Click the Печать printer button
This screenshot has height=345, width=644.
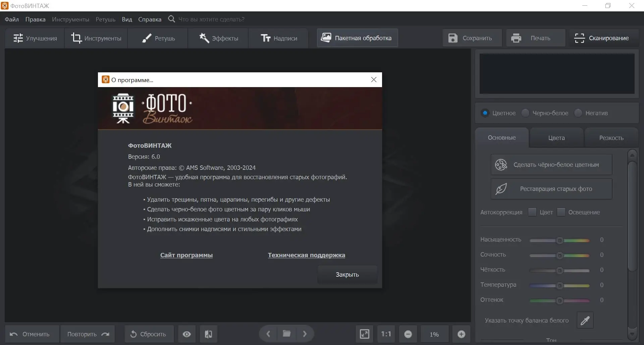click(x=536, y=38)
